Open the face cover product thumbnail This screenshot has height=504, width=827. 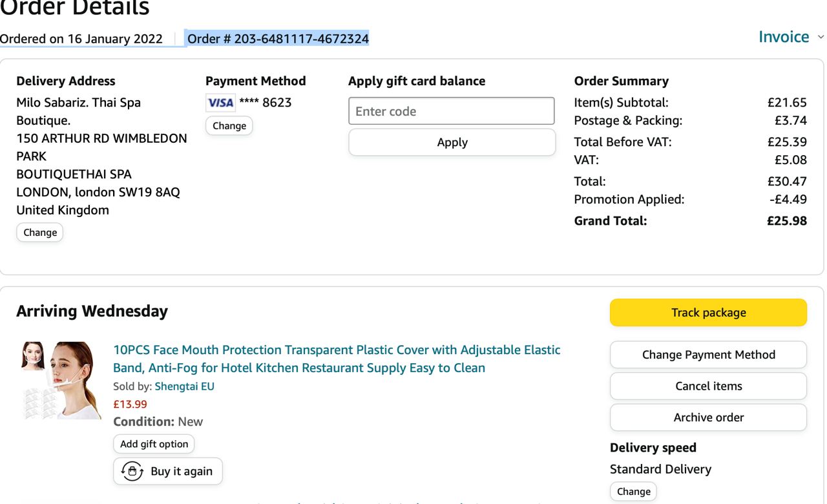point(59,380)
